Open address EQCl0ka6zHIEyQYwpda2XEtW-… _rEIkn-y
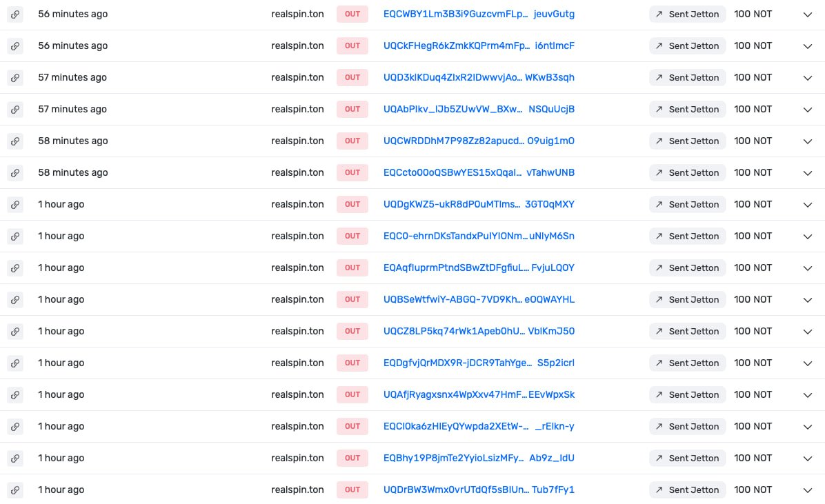The width and height of the screenshot is (825, 504). coord(479,426)
